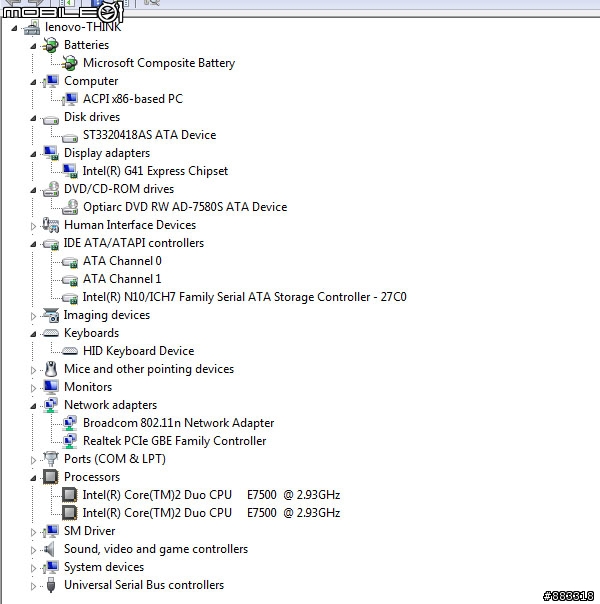Click the ACPI x86-based PC icon
This screenshot has width=600, height=604.
[69, 99]
